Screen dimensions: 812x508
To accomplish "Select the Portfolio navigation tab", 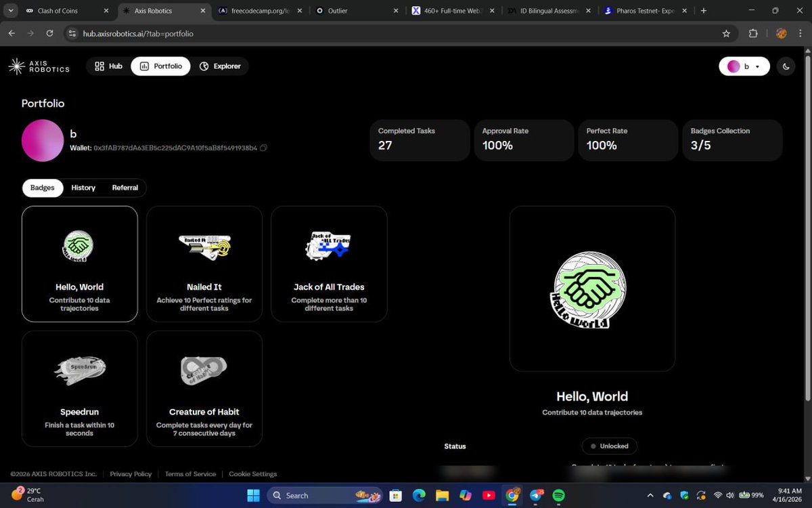I will pos(160,66).
